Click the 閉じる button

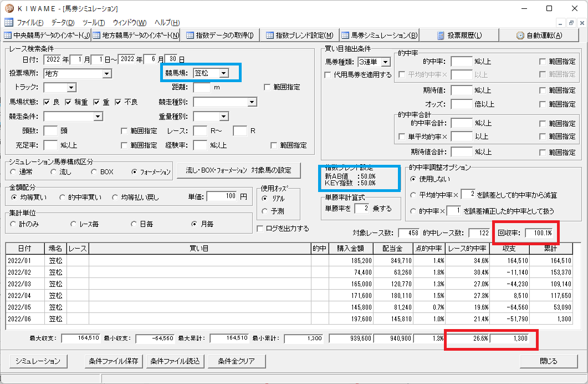[549, 361]
